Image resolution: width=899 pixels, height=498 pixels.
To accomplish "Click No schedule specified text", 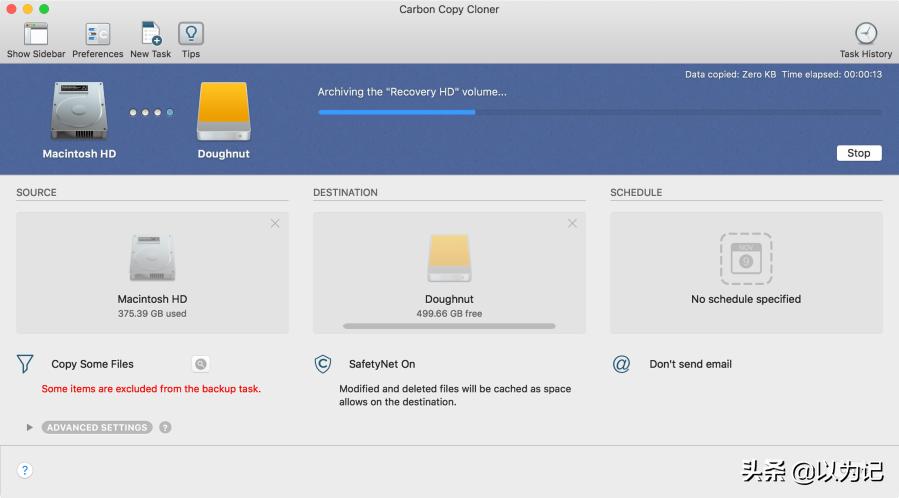I will point(746,299).
